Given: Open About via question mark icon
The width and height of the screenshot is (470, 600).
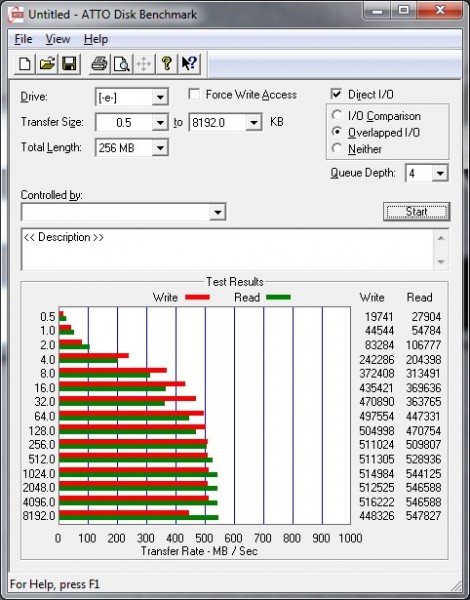Looking at the screenshot, I should click(166, 64).
